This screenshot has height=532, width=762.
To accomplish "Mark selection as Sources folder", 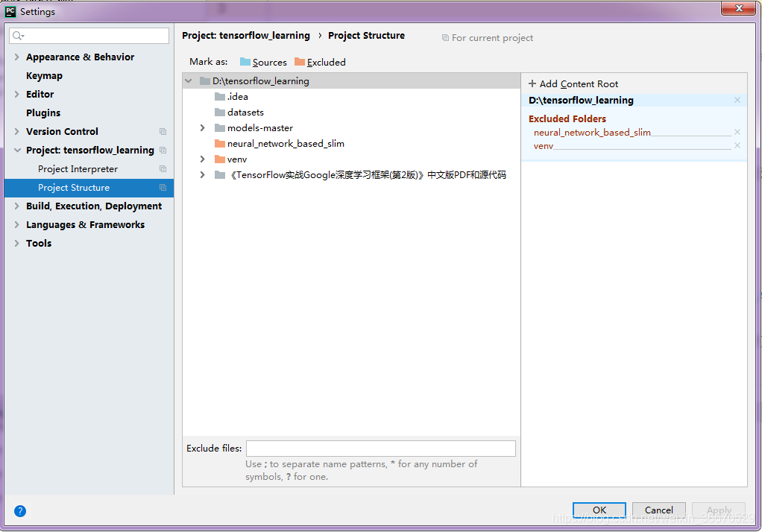I will click(263, 62).
